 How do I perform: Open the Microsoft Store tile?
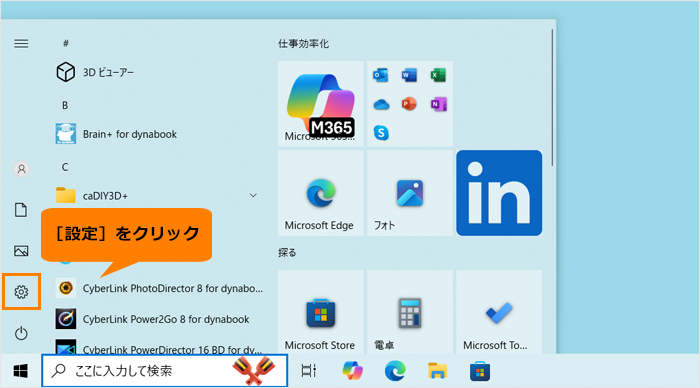pyautogui.click(x=321, y=312)
